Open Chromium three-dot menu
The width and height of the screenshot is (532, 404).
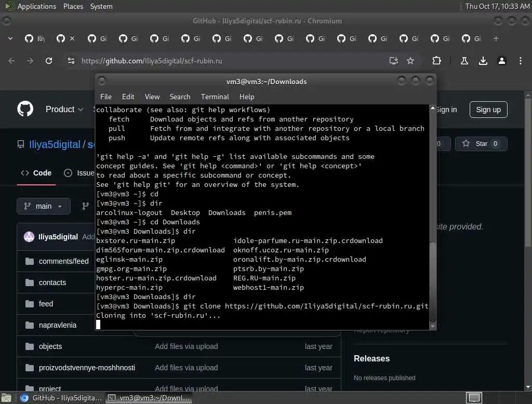[x=521, y=61]
